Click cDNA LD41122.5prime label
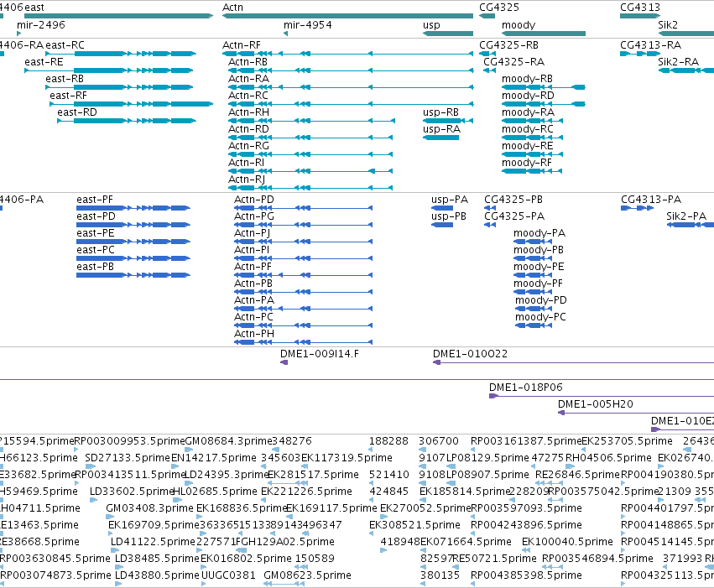The height and width of the screenshot is (588, 714). click(153, 542)
